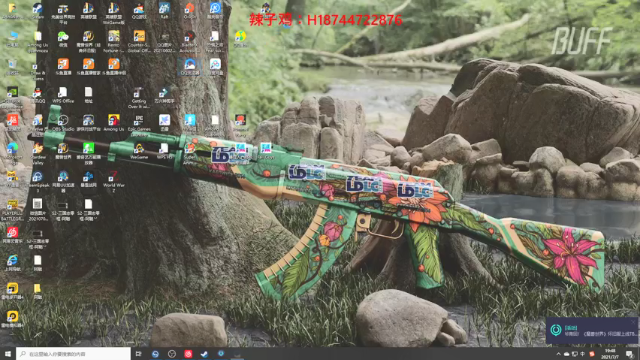This screenshot has width=640, height=360.
Task: Open the Steam desktop shortcut
Action: [38, 10]
